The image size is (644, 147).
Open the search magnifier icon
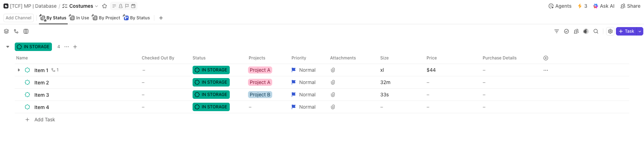(596, 31)
